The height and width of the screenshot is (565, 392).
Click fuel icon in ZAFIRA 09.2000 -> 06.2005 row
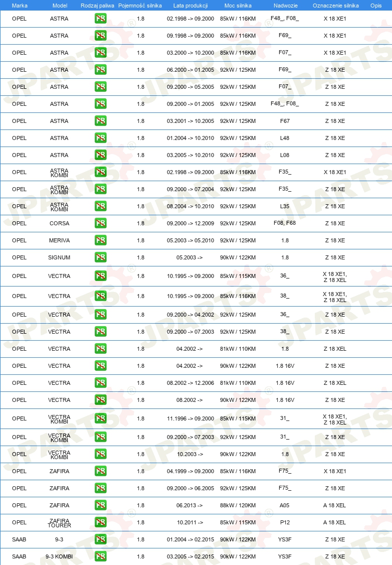(x=100, y=488)
